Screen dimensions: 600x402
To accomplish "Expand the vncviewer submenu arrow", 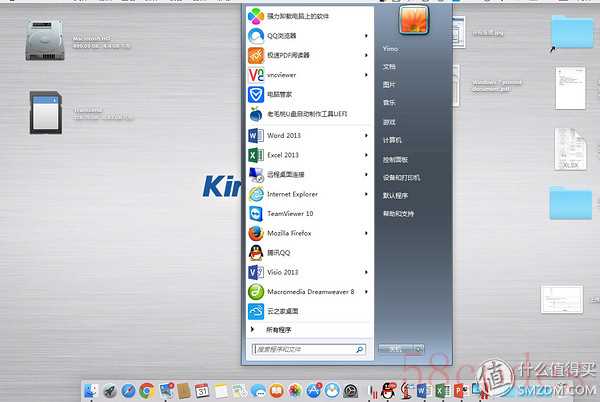I will tap(367, 75).
